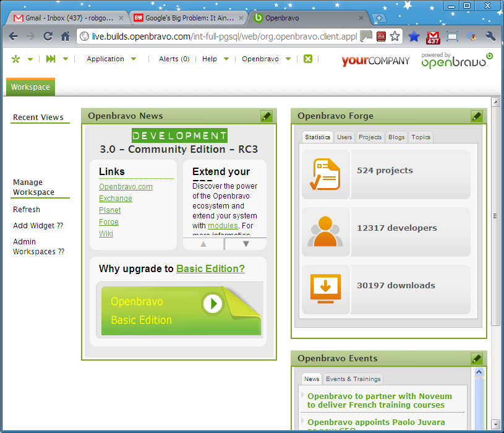
Task: Click main page vertical scrollbar thumb
Action: tap(495, 216)
